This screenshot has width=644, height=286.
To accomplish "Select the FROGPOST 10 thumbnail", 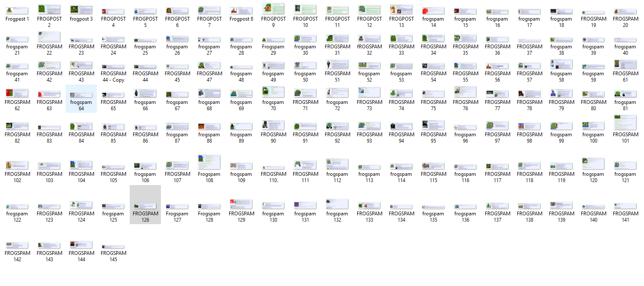I will pyautogui.click(x=305, y=9).
